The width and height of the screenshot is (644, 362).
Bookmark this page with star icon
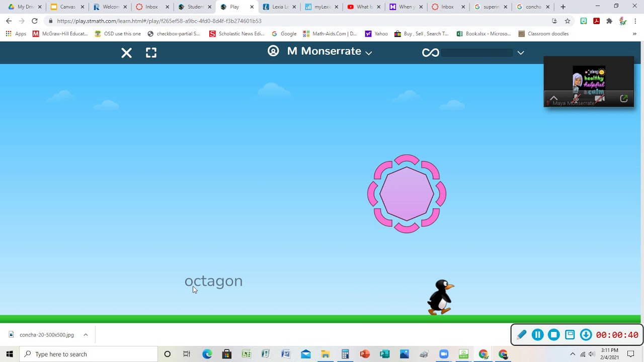[x=568, y=21]
